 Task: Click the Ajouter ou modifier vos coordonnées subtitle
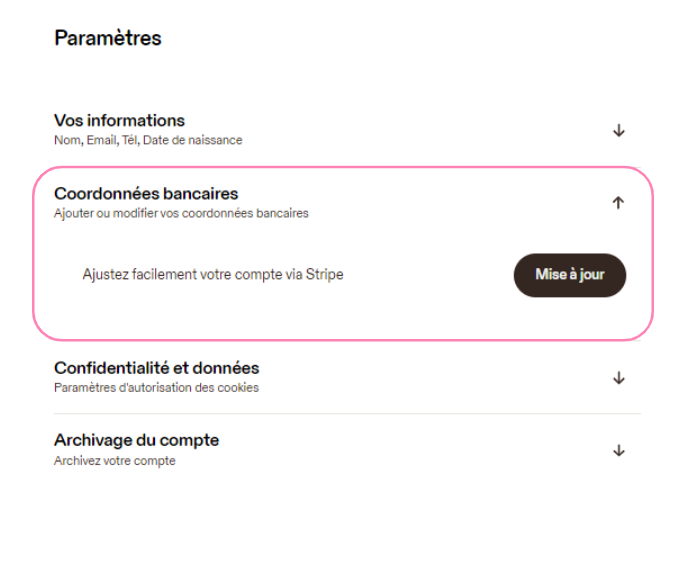click(x=181, y=213)
